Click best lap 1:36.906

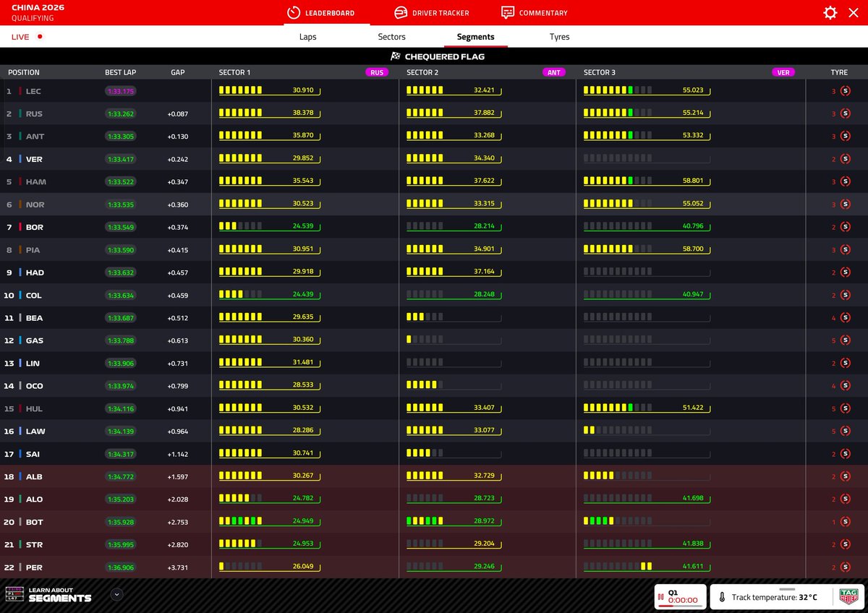point(121,567)
